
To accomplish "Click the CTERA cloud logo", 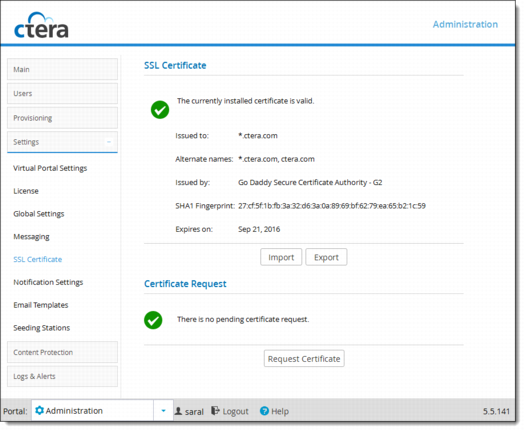I will pyautogui.click(x=41, y=25).
